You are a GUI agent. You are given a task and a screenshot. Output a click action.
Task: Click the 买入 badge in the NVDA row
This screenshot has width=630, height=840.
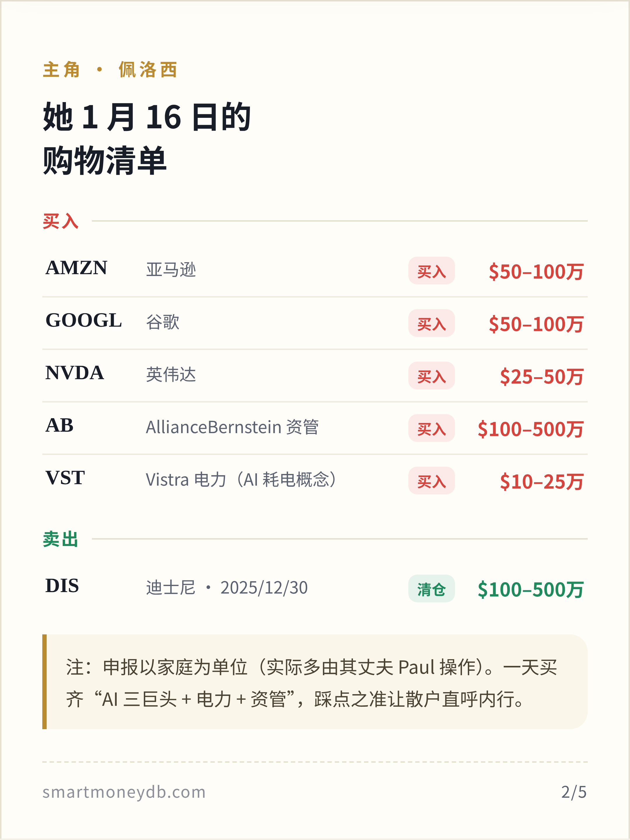(x=431, y=376)
